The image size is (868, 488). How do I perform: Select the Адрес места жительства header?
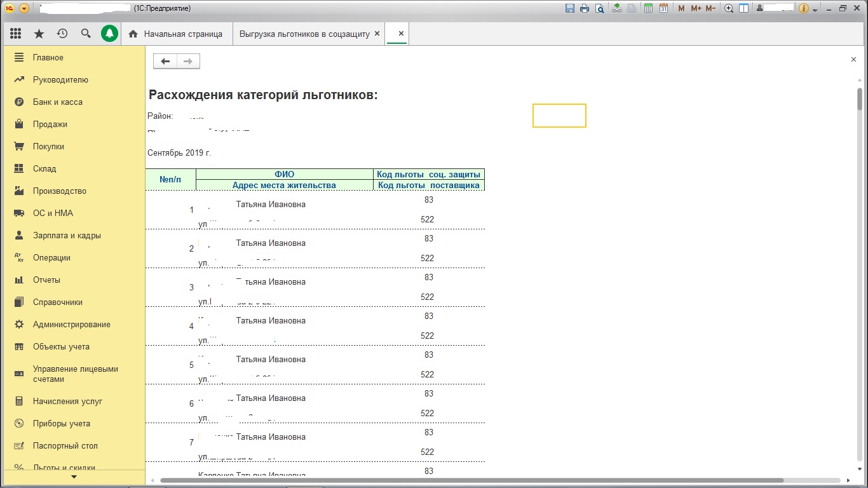point(285,186)
